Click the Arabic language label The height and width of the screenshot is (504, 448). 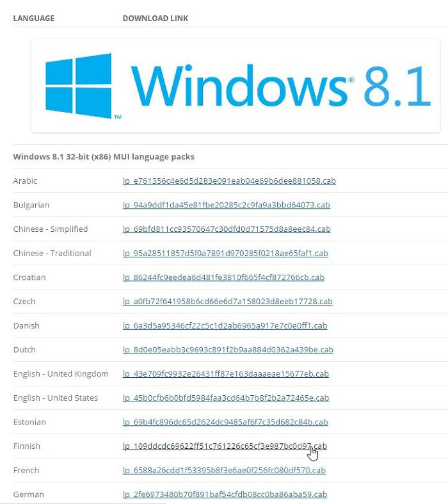coord(25,181)
